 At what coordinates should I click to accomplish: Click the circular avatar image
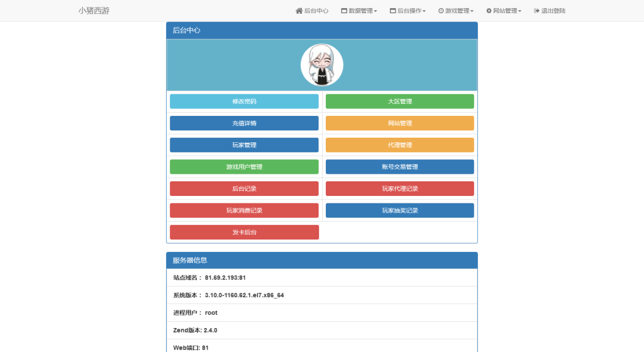click(x=322, y=65)
